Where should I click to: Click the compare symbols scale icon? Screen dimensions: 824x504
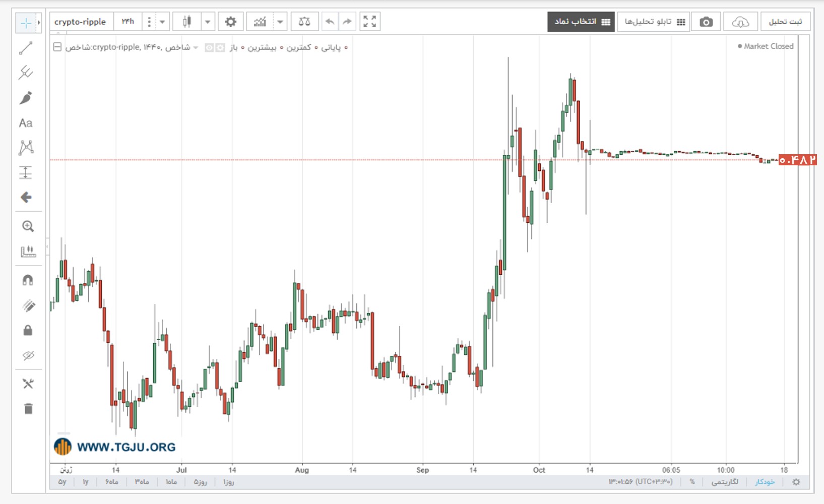tap(304, 22)
